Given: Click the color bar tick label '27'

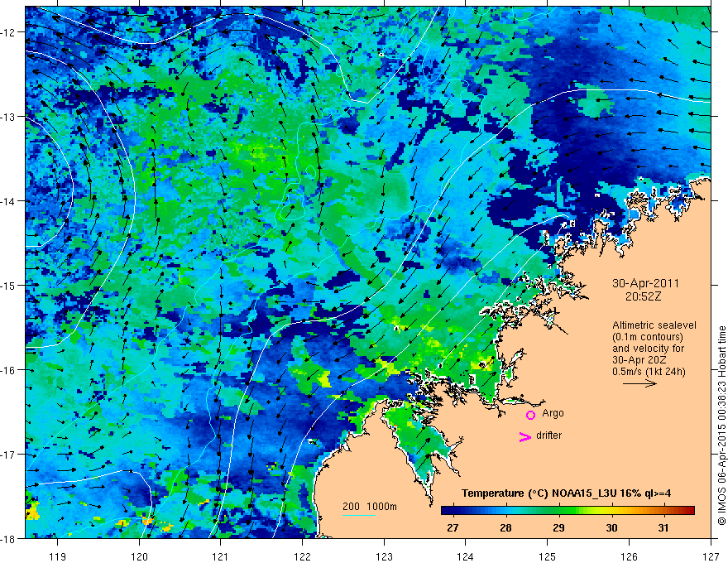Looking at the screenshot, I should (x=453, y=527).
